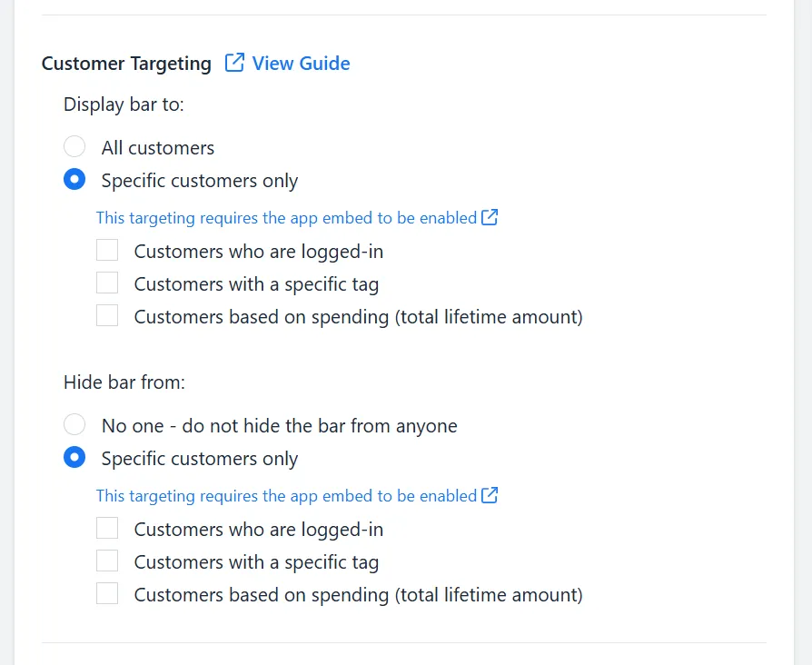Check specific tag box under Display bar to
Viewport: 812px width, 665px height.
click(107, 283)
